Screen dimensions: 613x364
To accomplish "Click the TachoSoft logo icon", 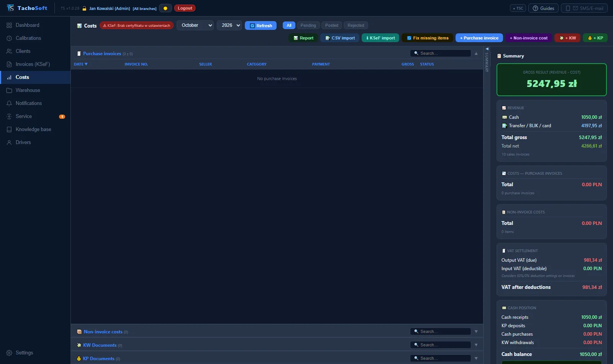I will coord(10,8).
